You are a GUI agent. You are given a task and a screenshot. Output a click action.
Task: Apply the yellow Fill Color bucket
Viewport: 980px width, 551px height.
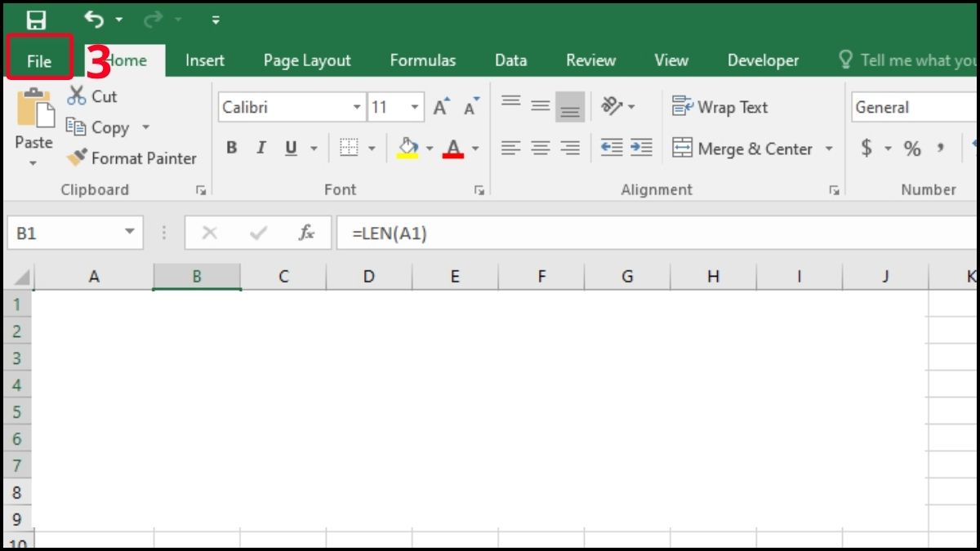pos(407,148)
